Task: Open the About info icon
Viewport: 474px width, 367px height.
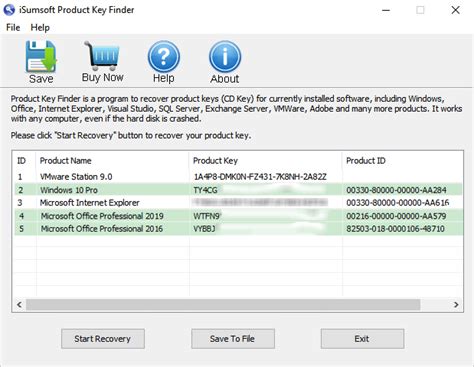Action: [x=225, y=57]
